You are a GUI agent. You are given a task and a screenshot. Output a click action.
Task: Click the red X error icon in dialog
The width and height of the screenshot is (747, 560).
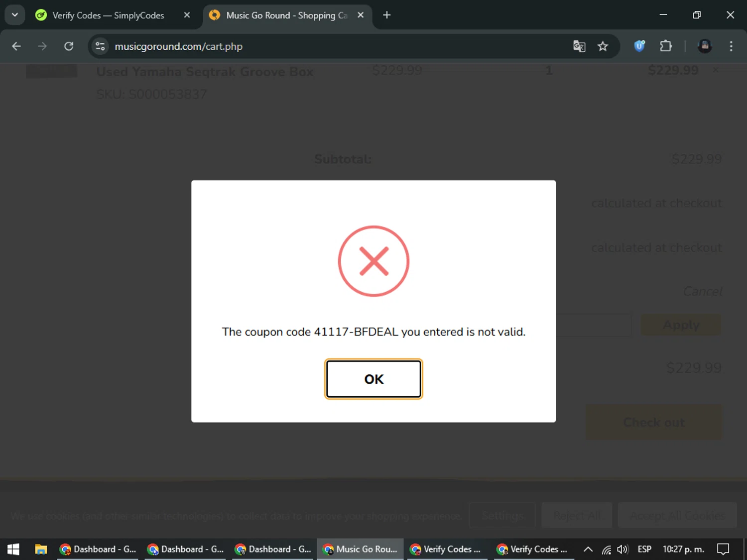tap(373, 261)
